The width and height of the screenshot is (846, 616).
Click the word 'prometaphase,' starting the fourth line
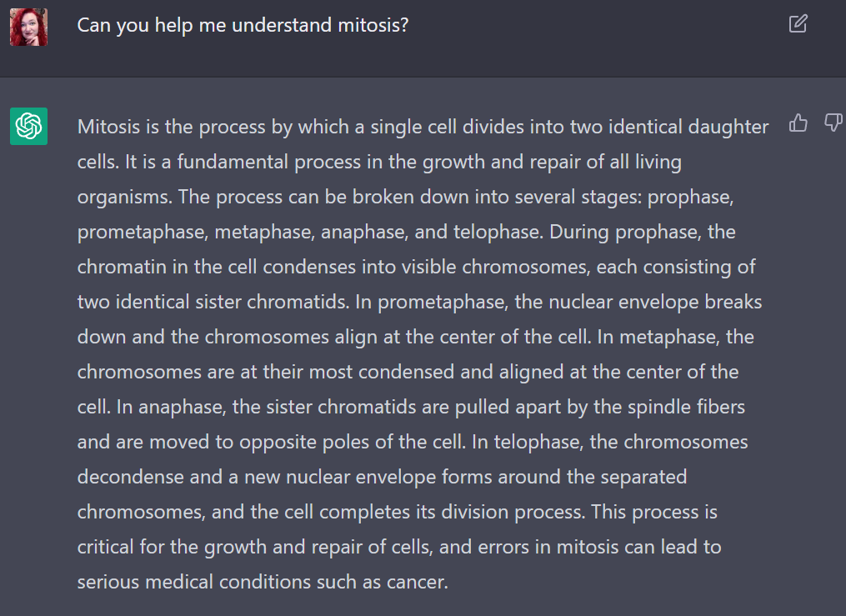(143, 233)
